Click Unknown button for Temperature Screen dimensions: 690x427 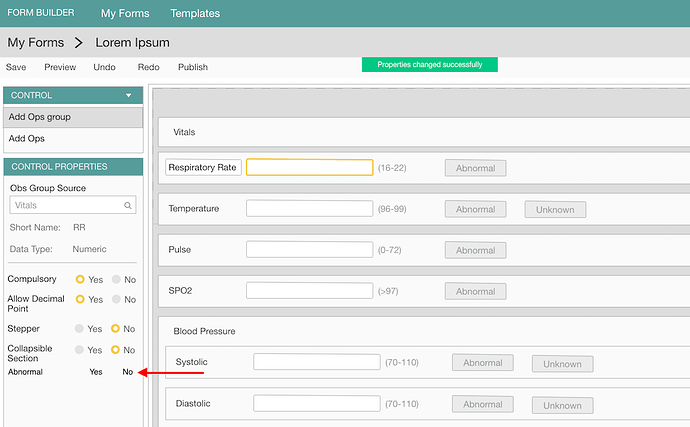pyautogui.click(x=555, y=210)
